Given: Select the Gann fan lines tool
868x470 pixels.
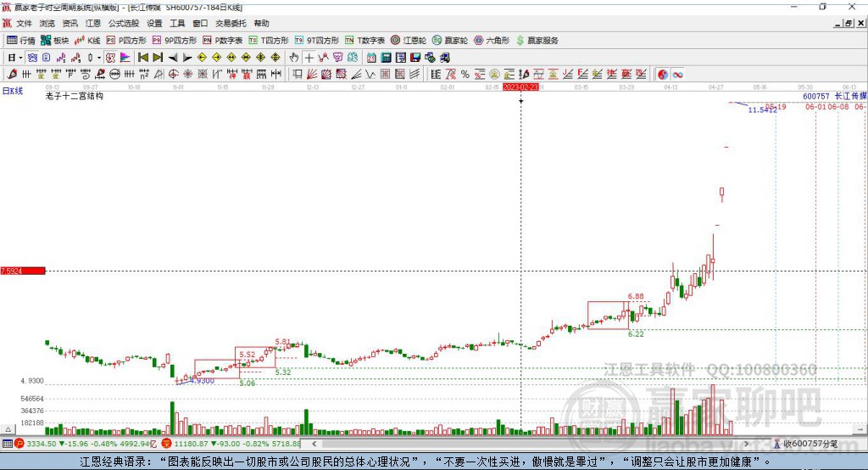Looking at the screenshot, I should click(312, 75).
